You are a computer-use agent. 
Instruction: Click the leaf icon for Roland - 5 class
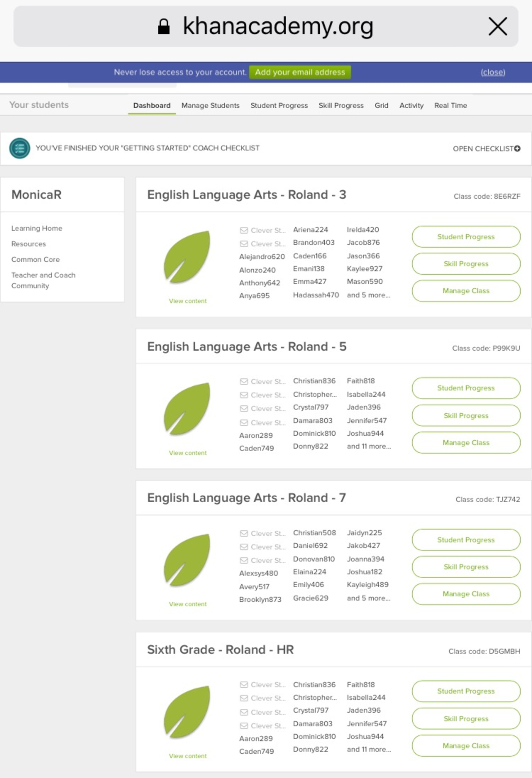click(x=187, y=409)
